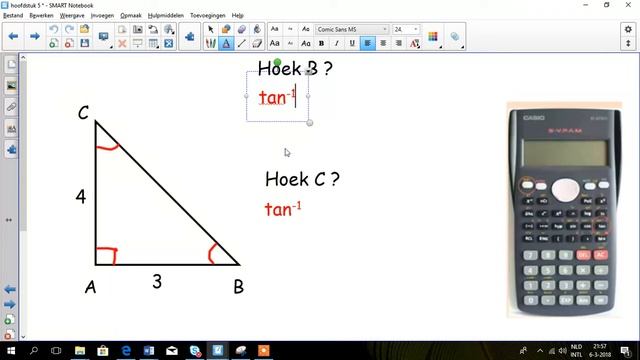This screenshot has height=360, width=640.
Task: Open the Attachments paperclip sidebar tab
Action: point(11,107)
